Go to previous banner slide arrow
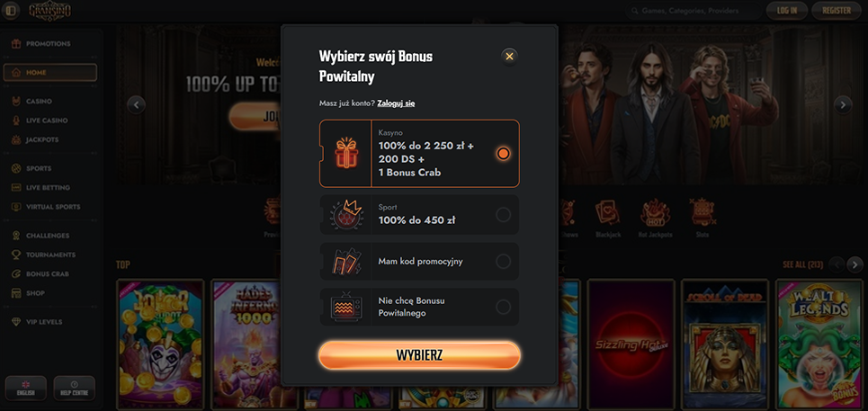Image resolution: width=868 pixels, height=411 pixels. pos(136,104)
